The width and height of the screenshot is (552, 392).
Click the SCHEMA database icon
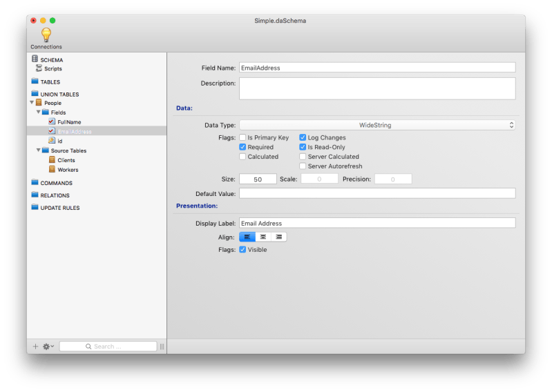(35, 59)
